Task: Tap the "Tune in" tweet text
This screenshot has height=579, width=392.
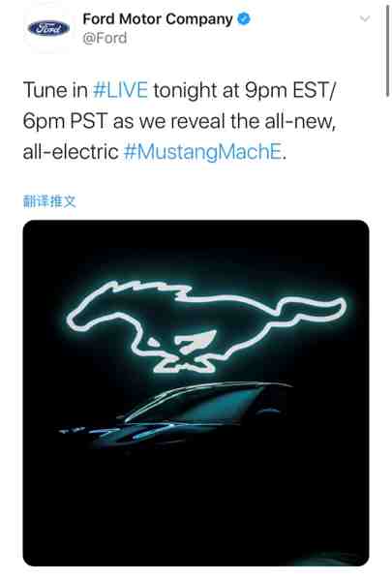Action: (x=55, y=90)
